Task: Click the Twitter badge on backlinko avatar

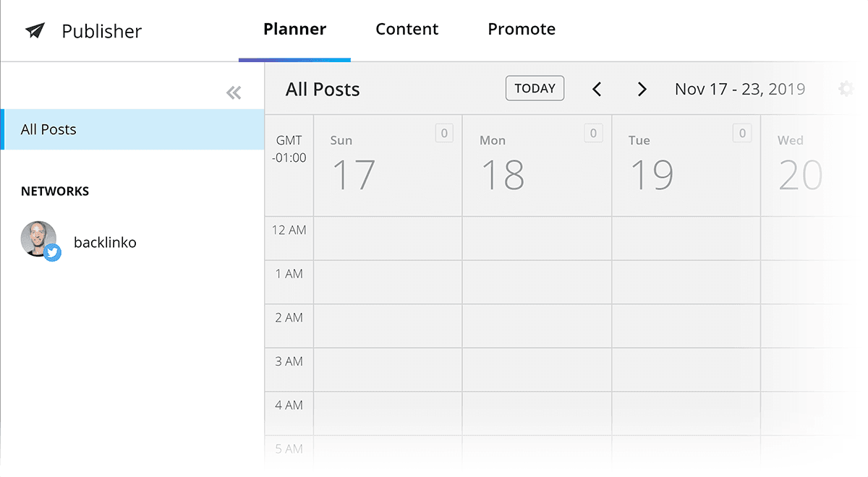Action: 52,253
